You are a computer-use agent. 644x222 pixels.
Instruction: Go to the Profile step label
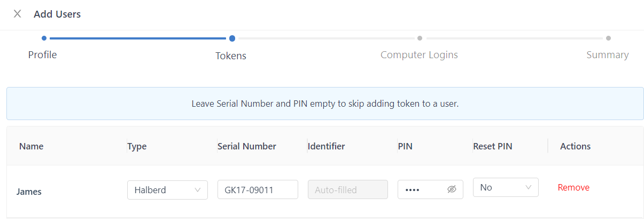point(42,55)
